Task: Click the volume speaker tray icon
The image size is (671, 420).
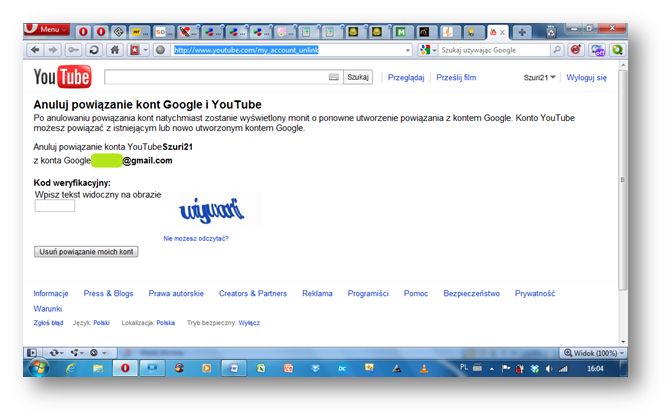Action: [x=549, y=369]
